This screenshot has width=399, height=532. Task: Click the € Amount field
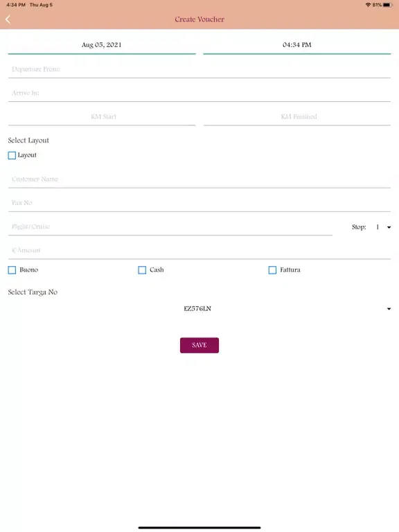[x=199, y=251]
